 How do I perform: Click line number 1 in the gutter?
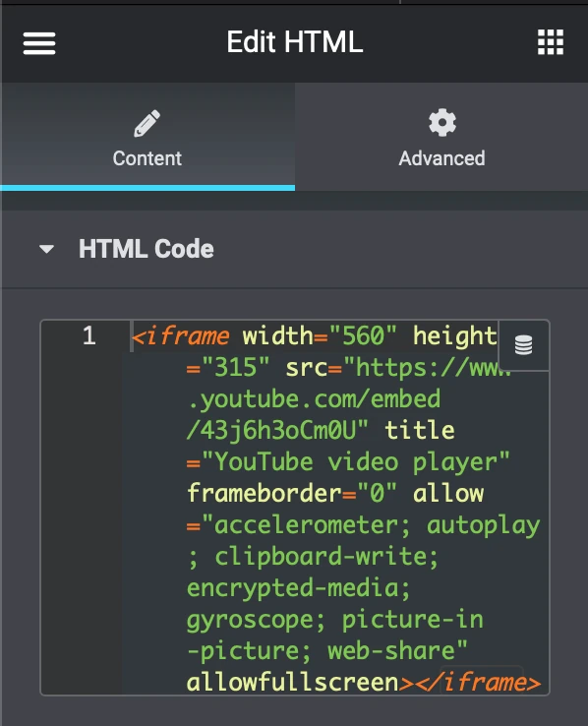tap(89, 335)
